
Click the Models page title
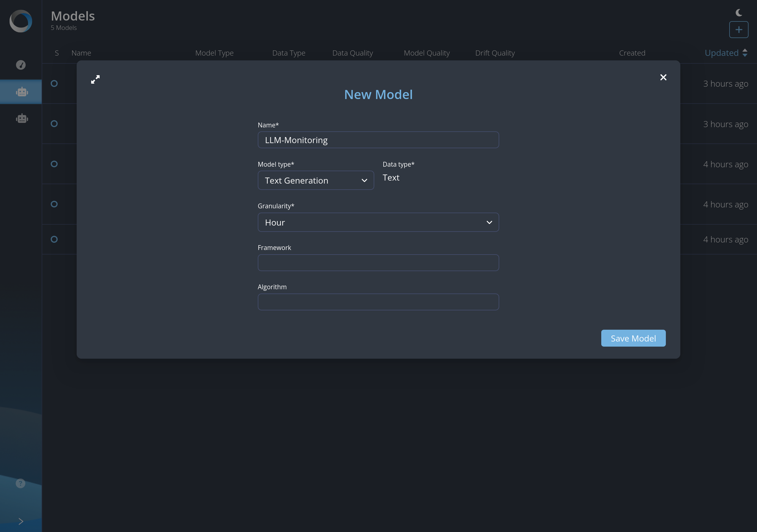tap(73, 16)
